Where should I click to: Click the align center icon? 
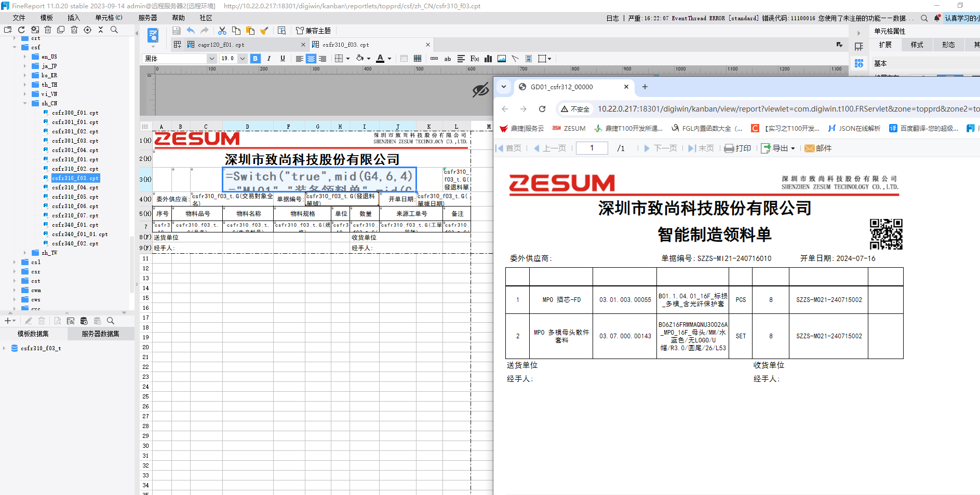[311, 59]
